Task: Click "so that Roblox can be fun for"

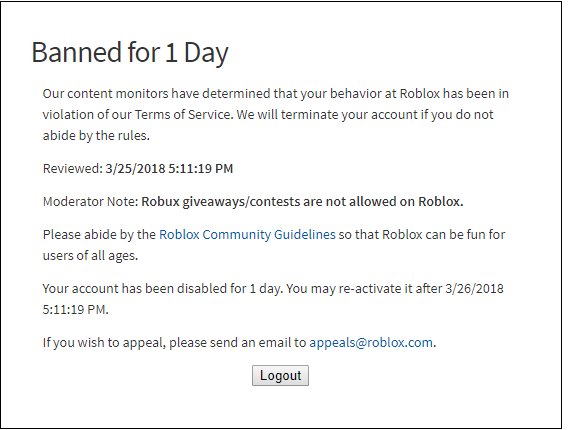Action: pyautogui.click(x=422, y=234)
